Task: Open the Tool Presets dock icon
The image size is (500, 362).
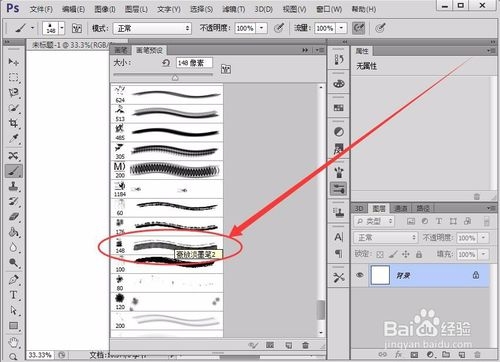Action: [339, 277]
